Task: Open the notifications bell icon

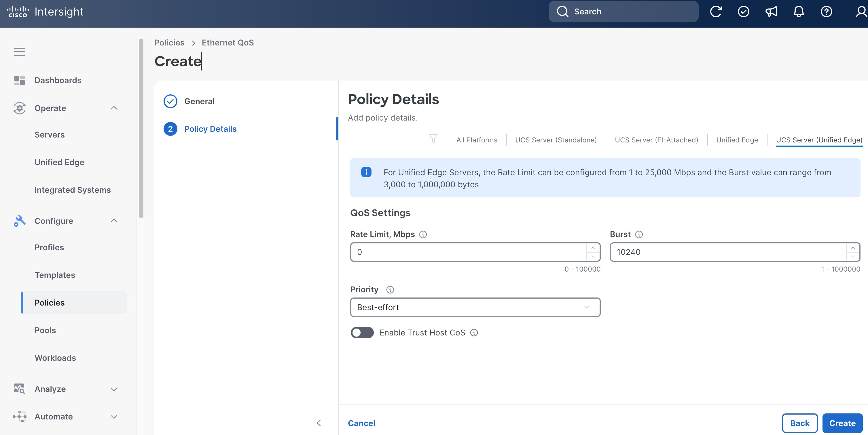Action: tap(799, 12)
